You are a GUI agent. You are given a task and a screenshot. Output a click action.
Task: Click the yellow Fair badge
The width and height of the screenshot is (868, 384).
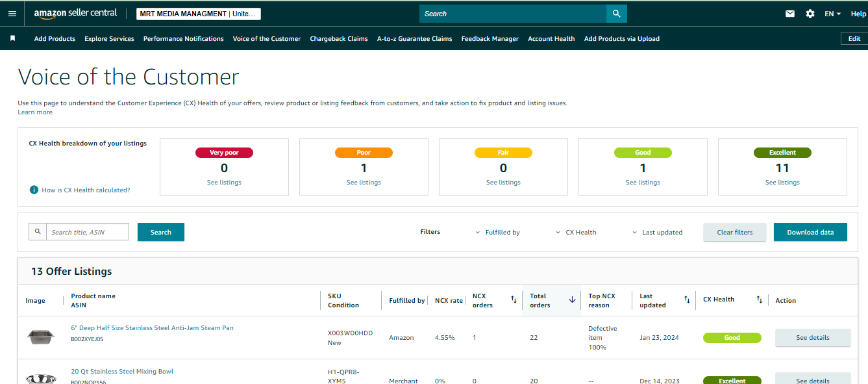pyautogui.click(x=503, y=153)
